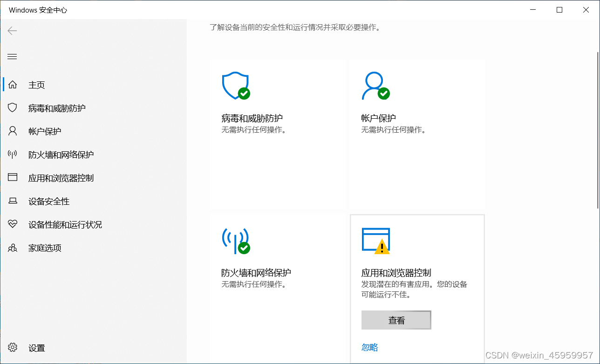
Task: Open 设备安全性 sidebar item
Action: coord(93,201)
